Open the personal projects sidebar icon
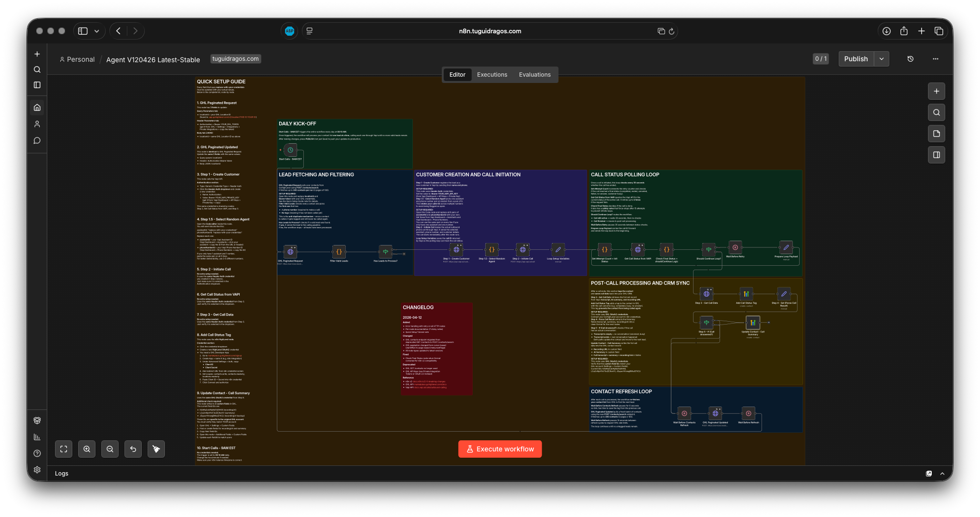The image size is (980, 517). click(x=37, y=124)
